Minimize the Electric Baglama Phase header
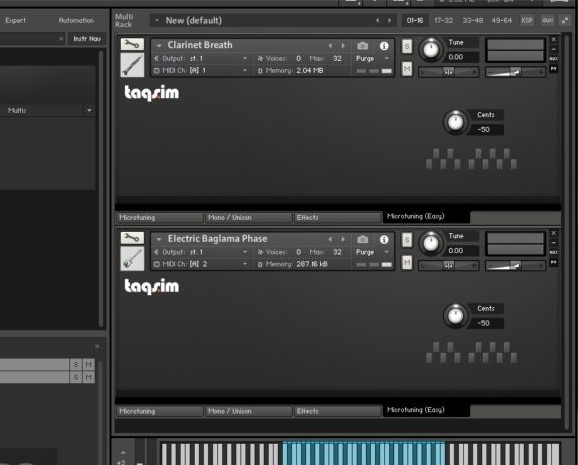Image resolution: width=578 pixels, height=465 pixels. tap(553, 243)
